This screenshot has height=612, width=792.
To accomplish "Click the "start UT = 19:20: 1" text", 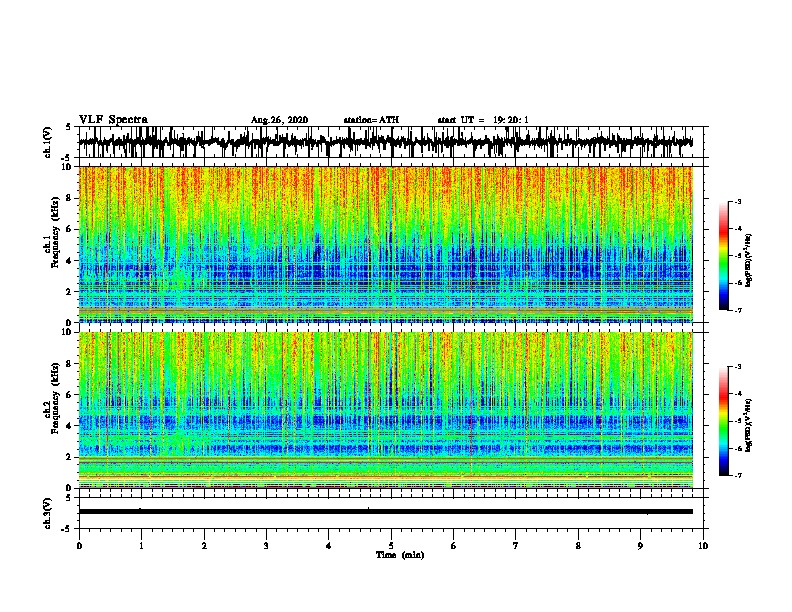I will tap(483, 120).
